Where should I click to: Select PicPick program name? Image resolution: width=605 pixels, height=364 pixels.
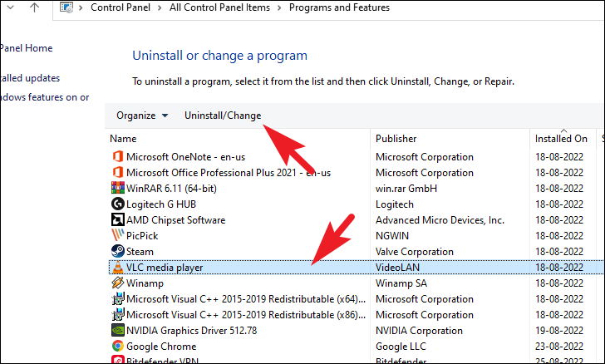(142, 236)
